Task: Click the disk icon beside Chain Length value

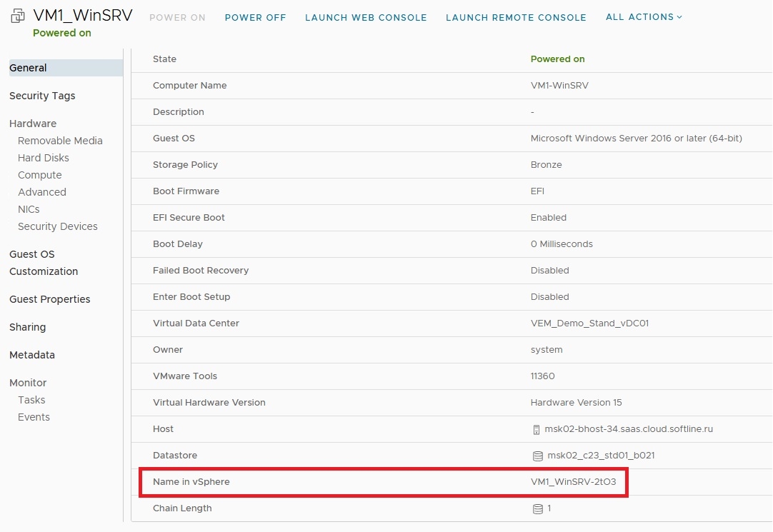Action: [538, 509]
